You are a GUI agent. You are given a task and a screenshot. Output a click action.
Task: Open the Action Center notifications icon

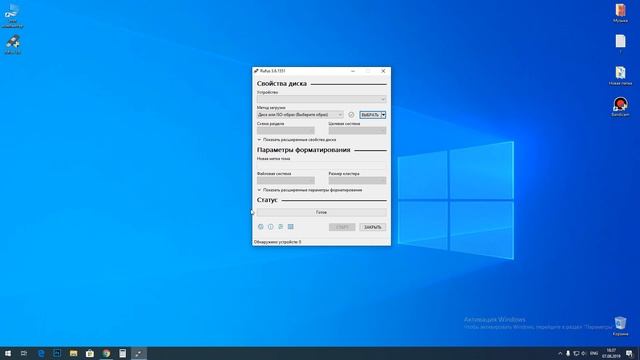coord(629,353)
